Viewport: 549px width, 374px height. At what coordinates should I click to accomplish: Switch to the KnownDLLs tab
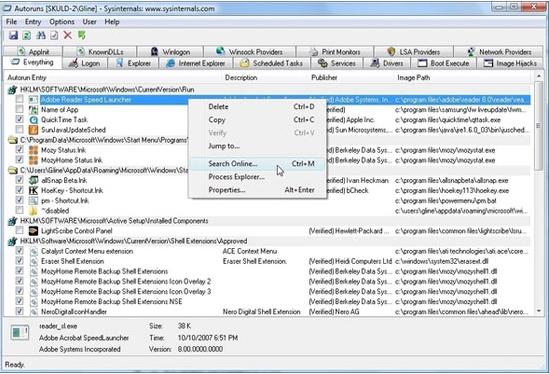[100, 52]
